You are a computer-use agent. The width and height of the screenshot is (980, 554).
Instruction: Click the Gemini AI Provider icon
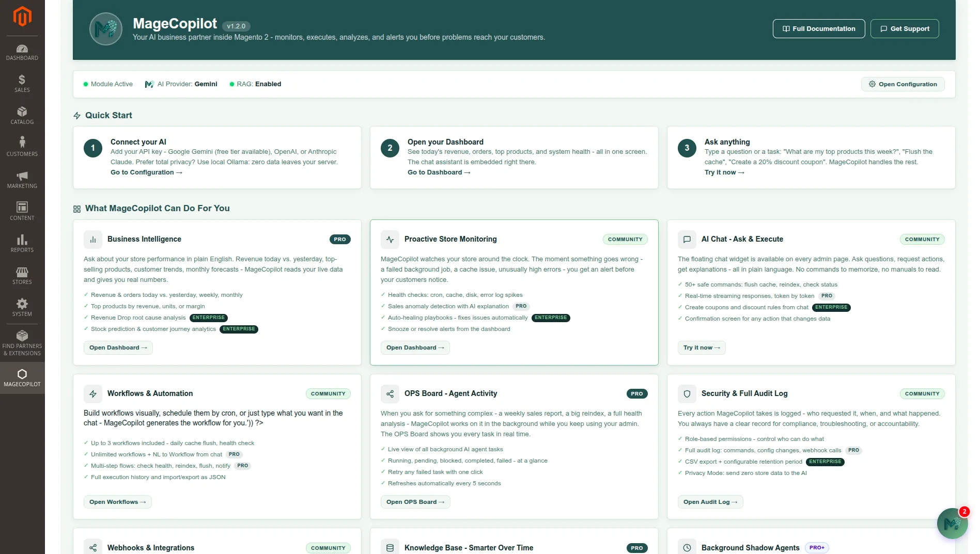pyautogui.click(x=149, y=84)
